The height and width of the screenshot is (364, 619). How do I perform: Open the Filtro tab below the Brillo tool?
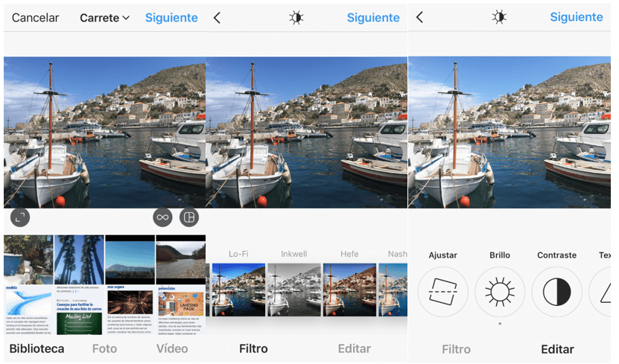point(456,349)
